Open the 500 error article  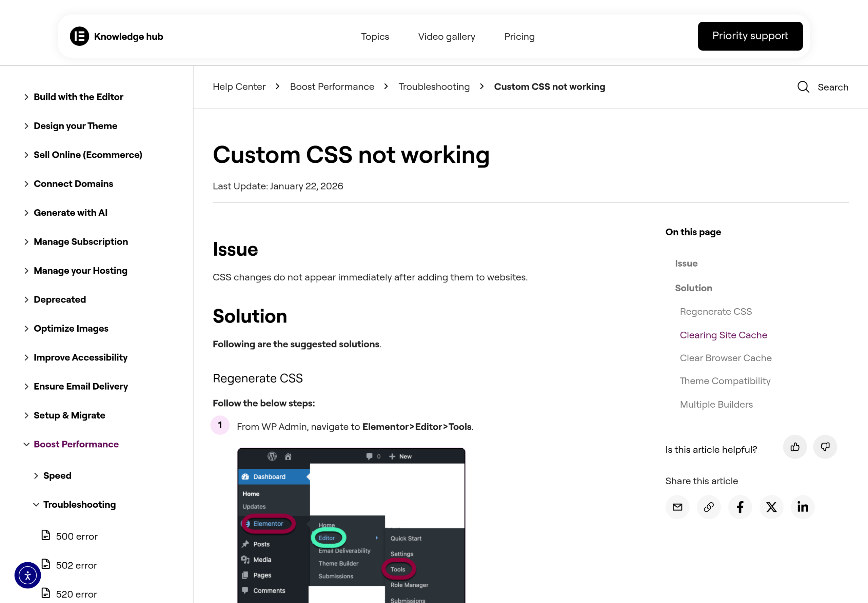[x=77, y=537]
